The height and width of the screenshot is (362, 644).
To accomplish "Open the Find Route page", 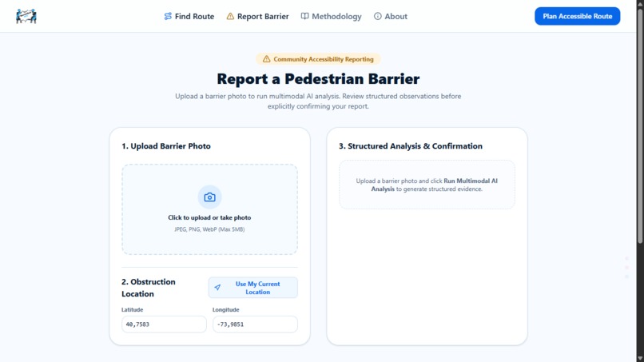I will [x=189, y=17].
